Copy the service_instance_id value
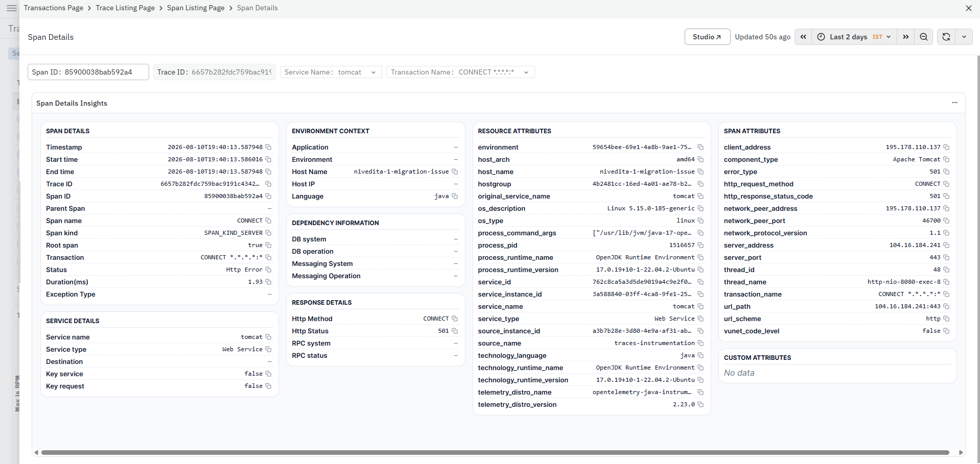Image resolution: width=980 pixels, height=464 pixels. 701,294
